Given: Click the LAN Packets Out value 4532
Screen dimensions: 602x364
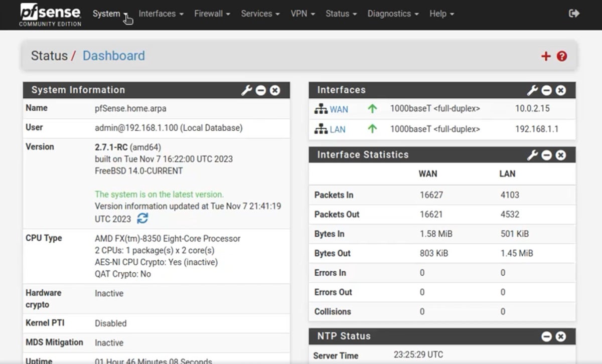Looking at the screenshot, I should (x=510, y=214).
